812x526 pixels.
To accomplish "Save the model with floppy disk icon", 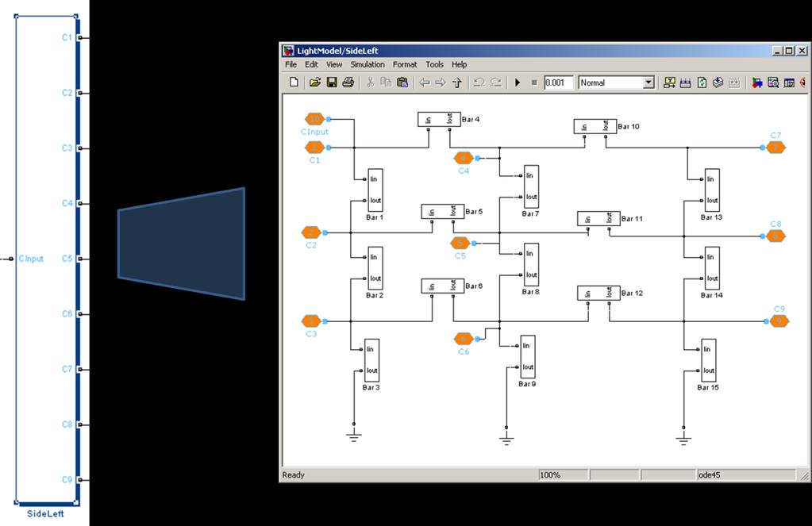I will 332,83.
